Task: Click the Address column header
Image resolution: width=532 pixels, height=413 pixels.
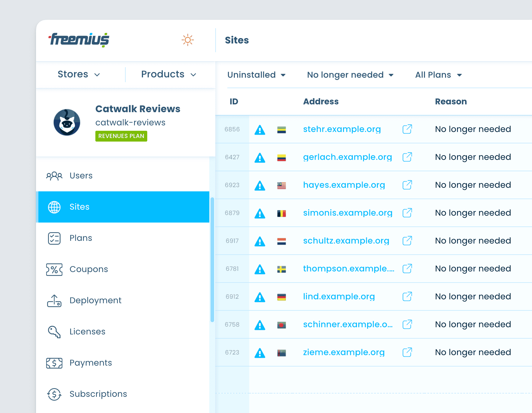Action: 321,101
